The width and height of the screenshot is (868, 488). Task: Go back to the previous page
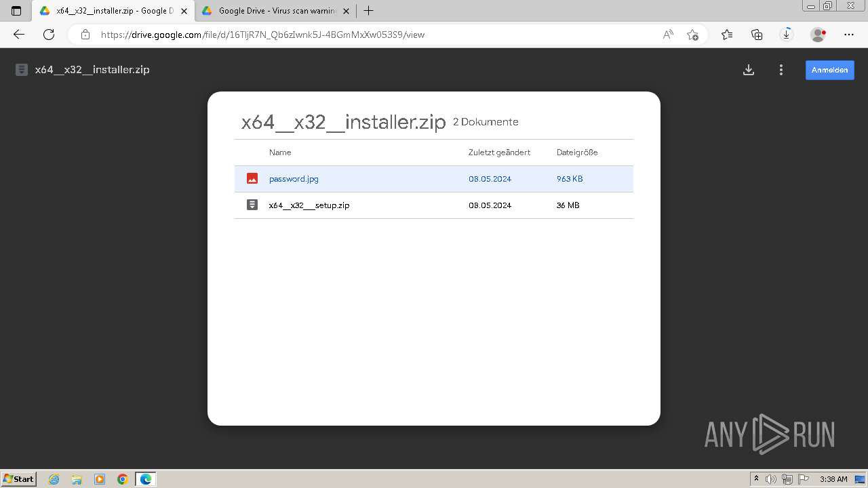click(x=19, y=35)
